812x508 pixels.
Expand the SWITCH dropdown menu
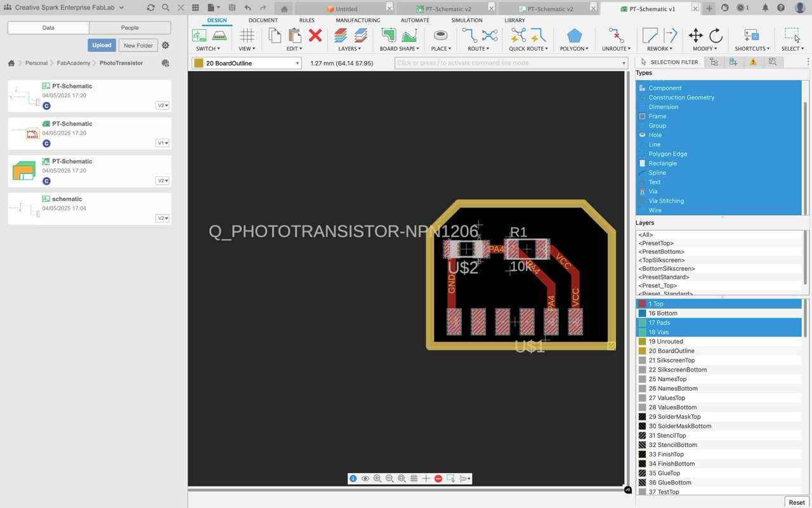pos(208,49)
